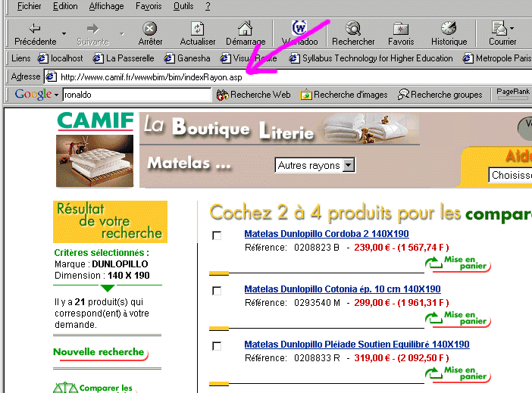Click the Mise en panier icon for Cotonia
The image size is (532, 393).
click(458, 319)
